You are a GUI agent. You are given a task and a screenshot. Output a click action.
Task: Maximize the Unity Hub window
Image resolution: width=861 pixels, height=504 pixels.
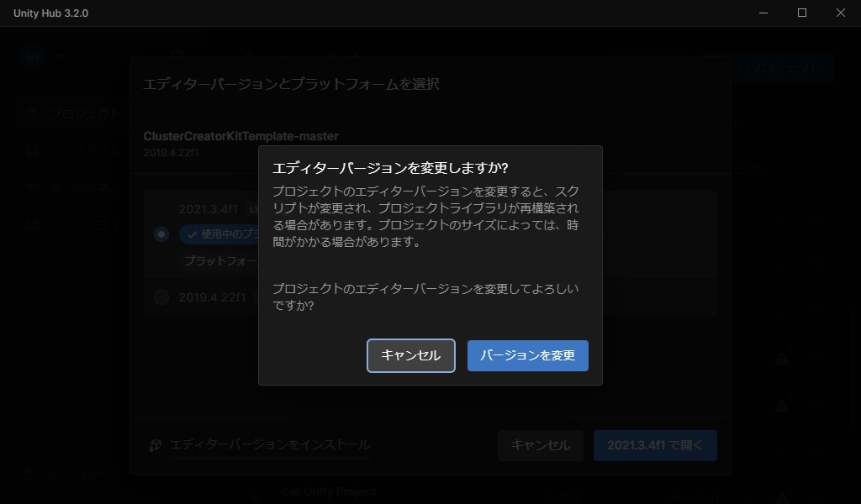click(802, 13)
